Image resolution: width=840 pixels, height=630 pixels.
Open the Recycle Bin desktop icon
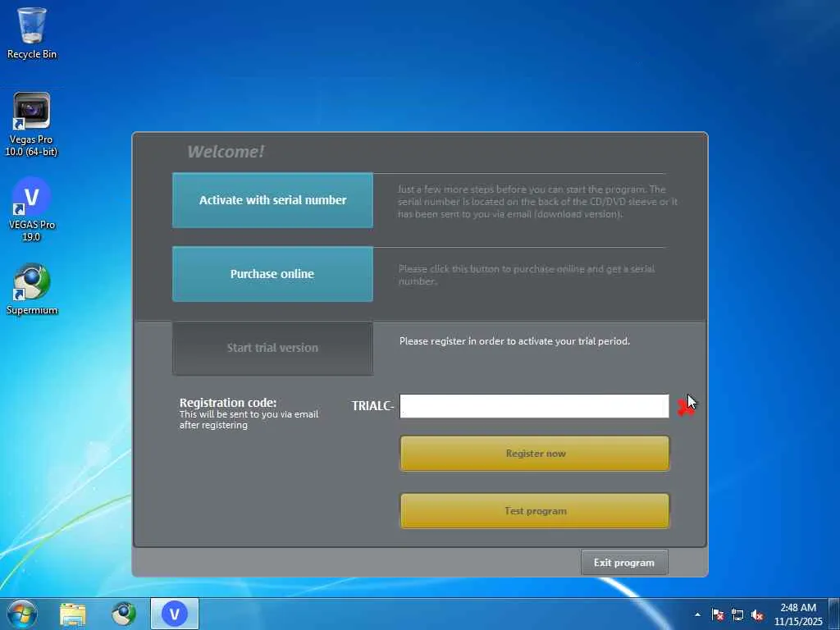pyautogui.click(x=32, y=33)
